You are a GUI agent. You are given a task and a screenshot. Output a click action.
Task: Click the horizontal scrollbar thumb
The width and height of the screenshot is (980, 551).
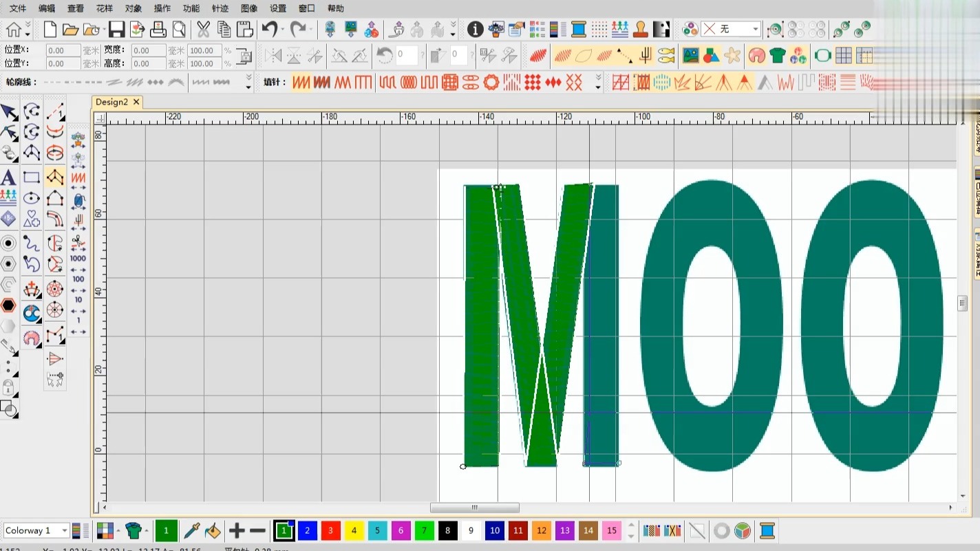(x=475, y=508)
